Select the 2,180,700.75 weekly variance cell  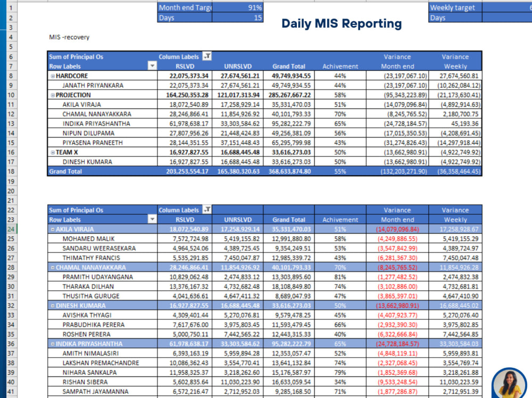pyautogui.click(x=455, y=114)
